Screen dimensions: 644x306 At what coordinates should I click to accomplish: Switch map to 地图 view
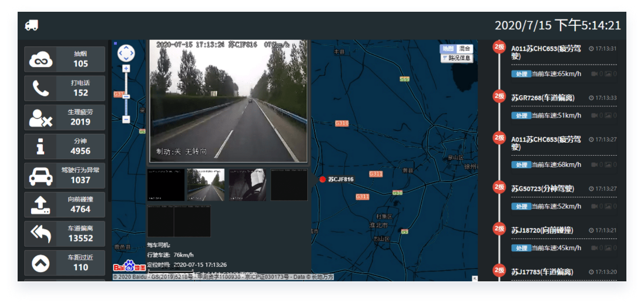[448, 49]
